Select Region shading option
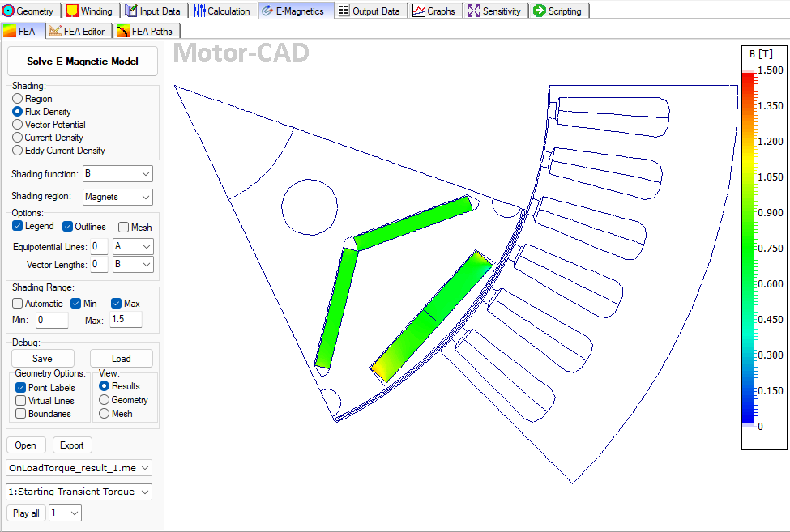Viewport: 790px width, 532px height. (18, 99)
